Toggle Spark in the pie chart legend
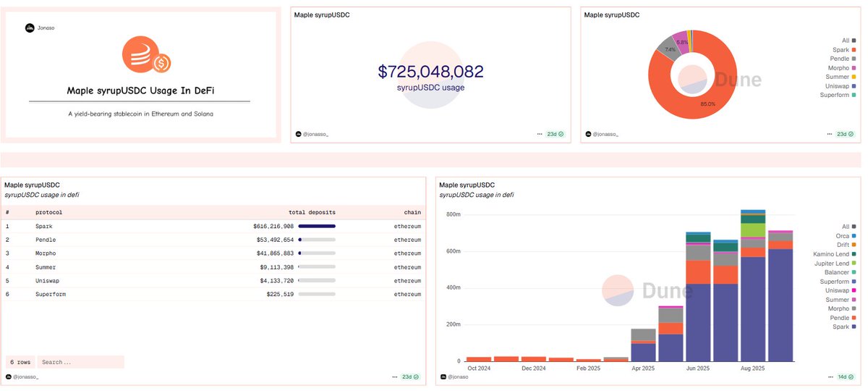The image size is (868, 391). click(x=843, y=50)
